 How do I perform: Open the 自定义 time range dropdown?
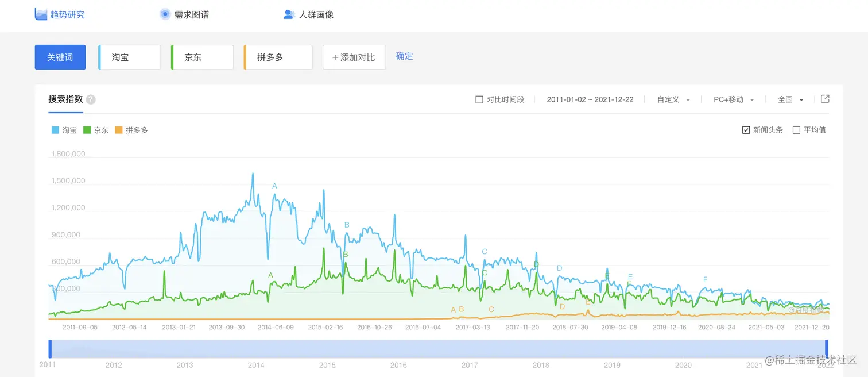coord(673,99)
